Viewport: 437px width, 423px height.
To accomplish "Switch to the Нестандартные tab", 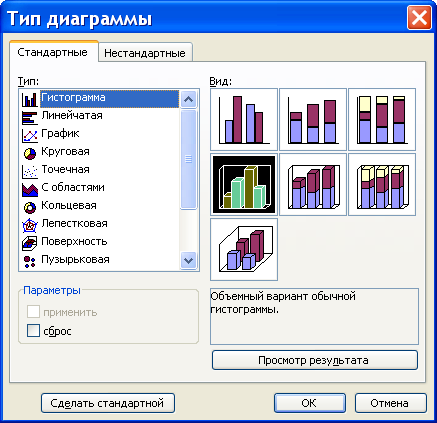I will pyautogui.click(x=145, y=53).
